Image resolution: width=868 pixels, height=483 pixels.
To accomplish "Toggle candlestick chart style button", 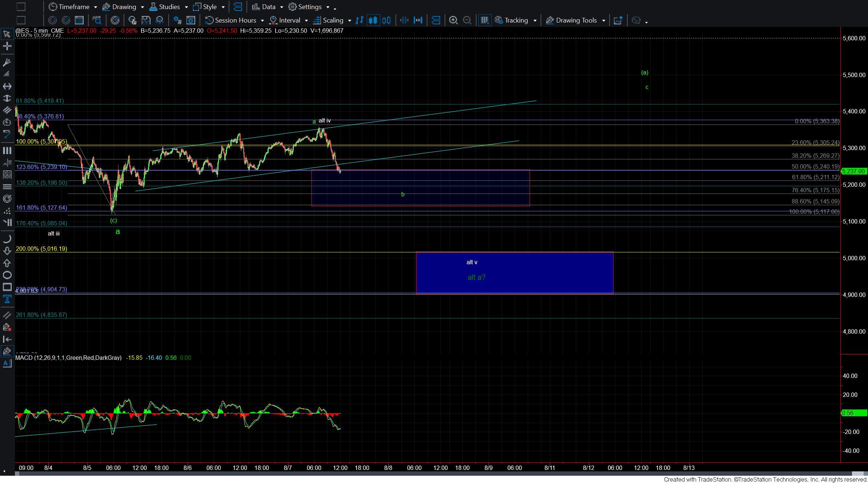I will pos(373,20).
